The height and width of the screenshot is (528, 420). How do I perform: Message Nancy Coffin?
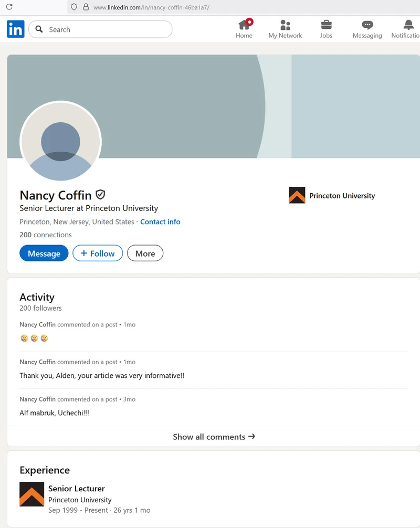(44, 253)
